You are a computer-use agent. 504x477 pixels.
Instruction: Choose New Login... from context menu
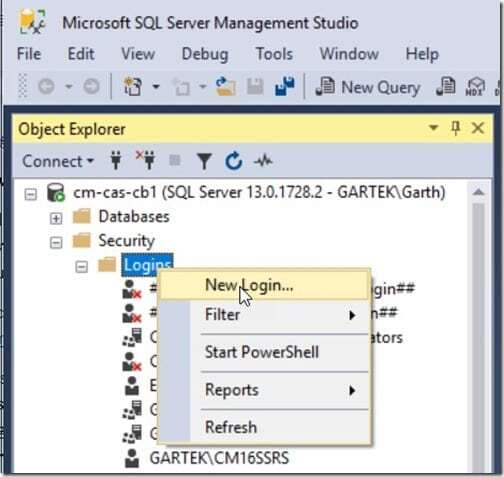(x=265, y=285)
